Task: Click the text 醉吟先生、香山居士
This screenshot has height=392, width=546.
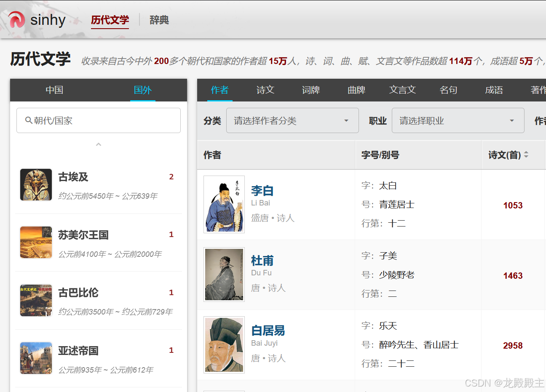Action: point(419,345)
